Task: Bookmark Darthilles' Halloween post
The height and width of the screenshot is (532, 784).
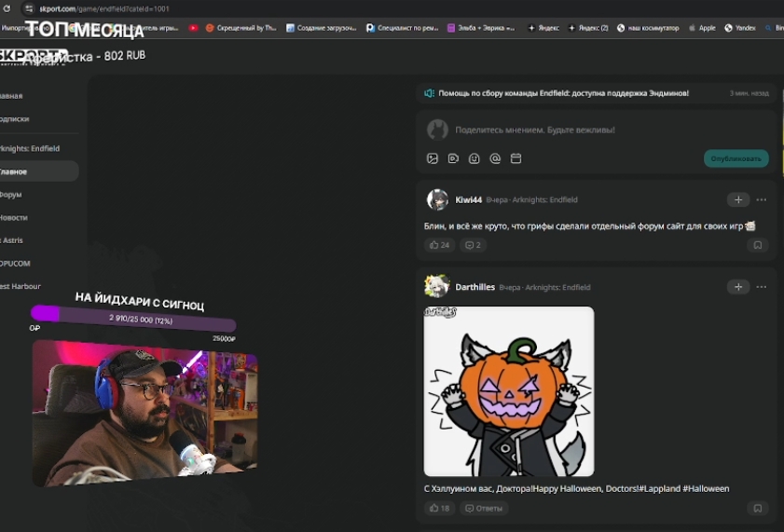Action: point(758,508)
